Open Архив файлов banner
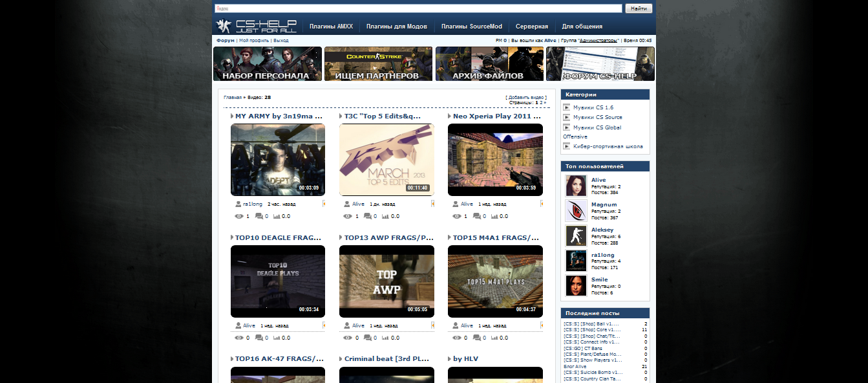868x383 pixels. click(489, 64)
